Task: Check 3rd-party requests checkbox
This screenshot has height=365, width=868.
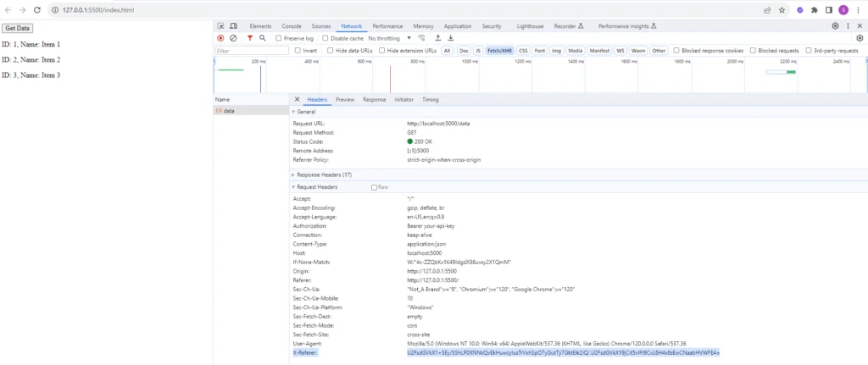Action: coord(809,50)
